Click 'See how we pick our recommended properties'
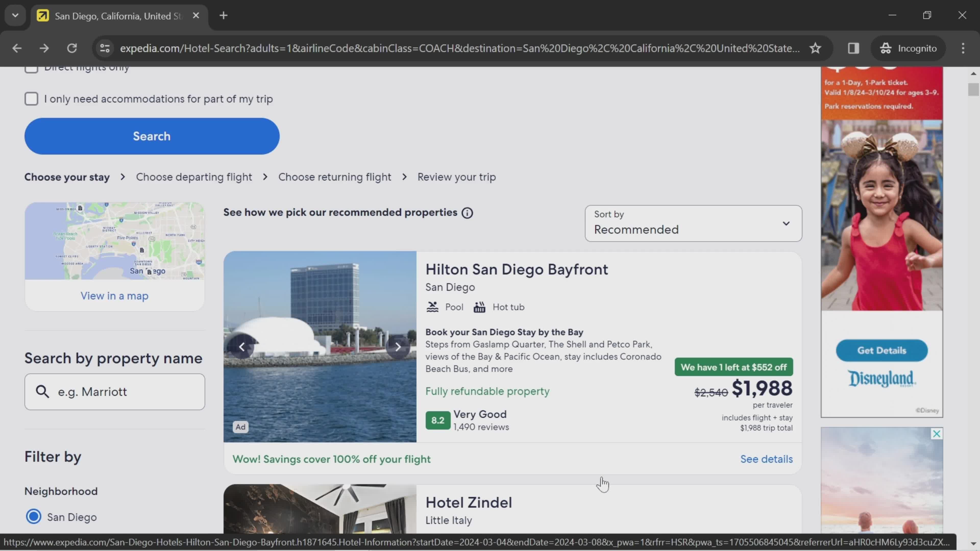The width and height of the screenshot is (980, 551). pyautogui.click(x=340, y=212)
